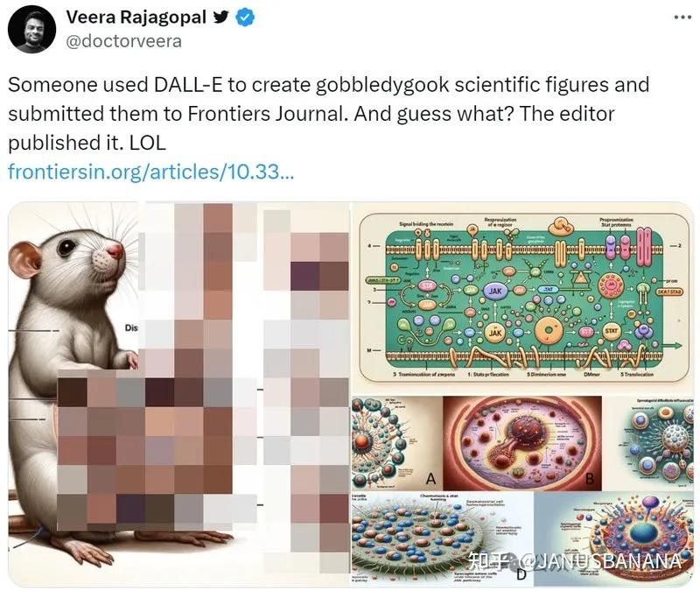Viewport: 700px width, 591px height.
Task: Click the yellow lower JAK circle node
Action: point(495,334)
